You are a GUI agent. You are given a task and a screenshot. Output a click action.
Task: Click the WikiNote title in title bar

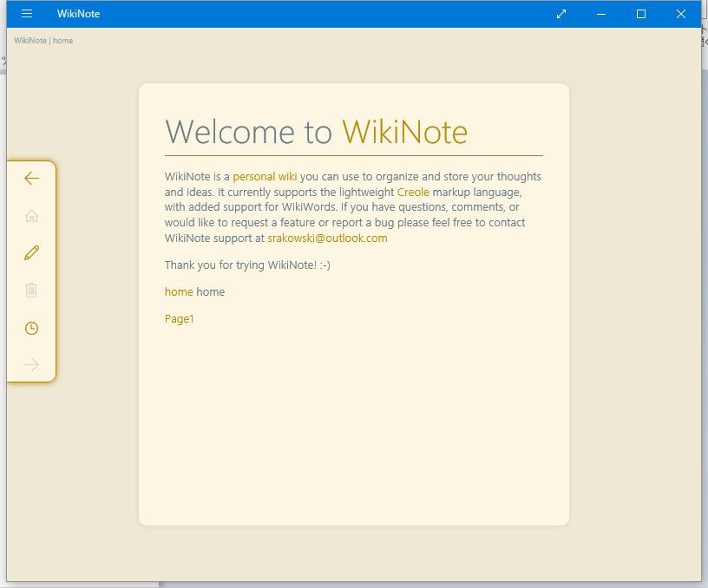[x=78, y=14]
